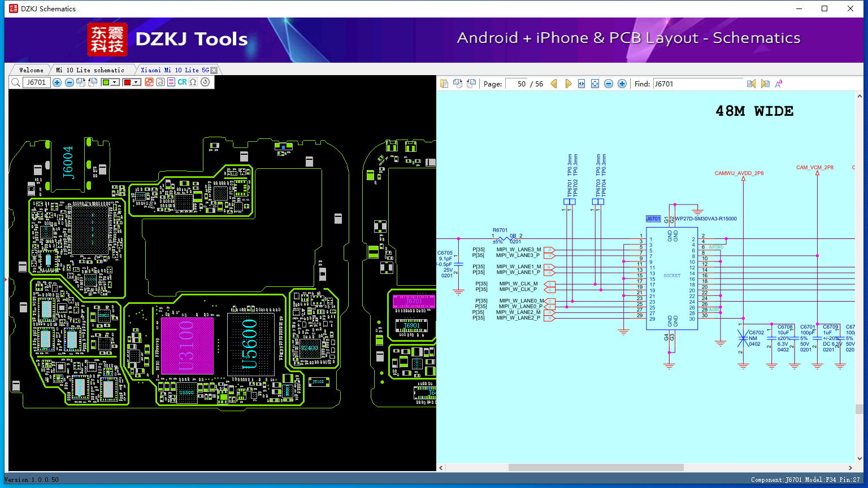Click the SOCKET label inside J6701 symbol

[x=672, y=276]
